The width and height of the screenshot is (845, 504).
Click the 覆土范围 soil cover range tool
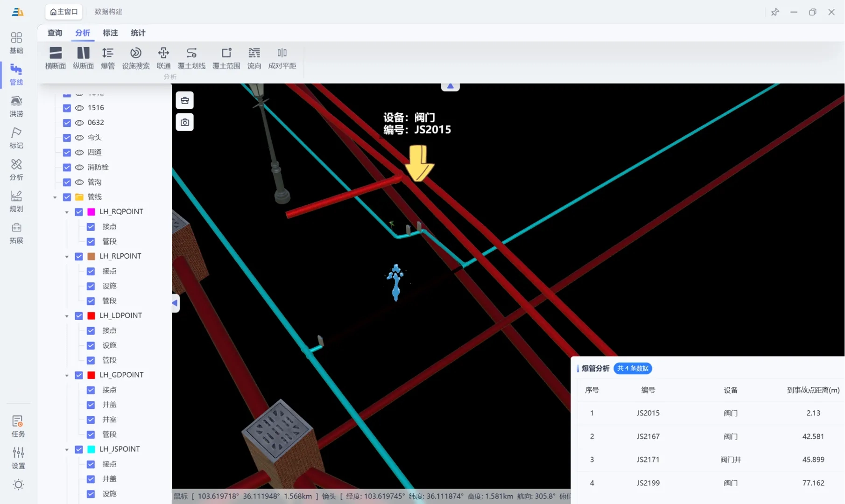click(x=226, y=57)
